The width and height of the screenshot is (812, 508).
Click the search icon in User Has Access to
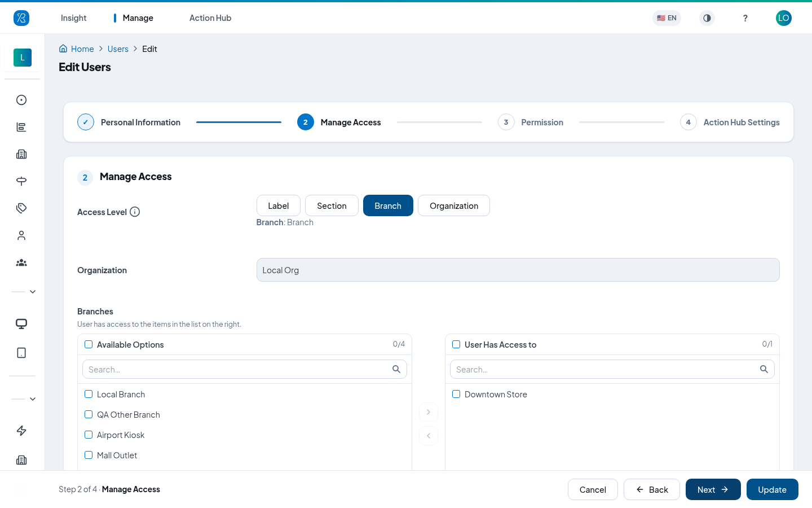point(764,369)
